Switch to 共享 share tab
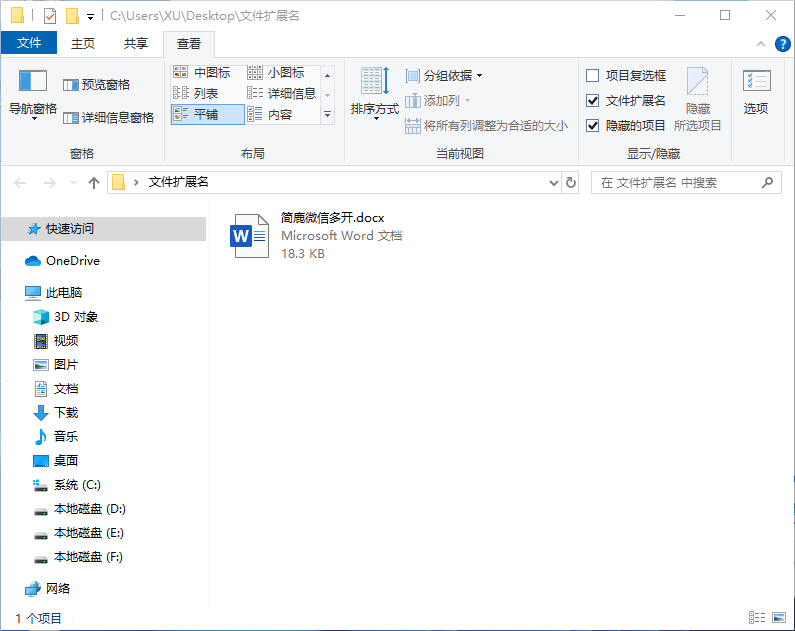The height and width of the screenshot is (631, 795). coord(136,44)
